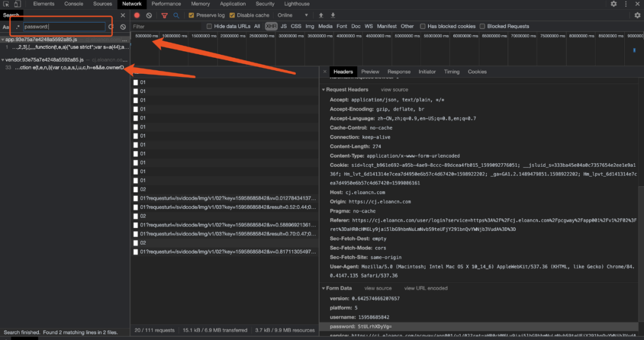Select the XHR request type filter
The image size is (644, 340).
click(x=271, y=26)
